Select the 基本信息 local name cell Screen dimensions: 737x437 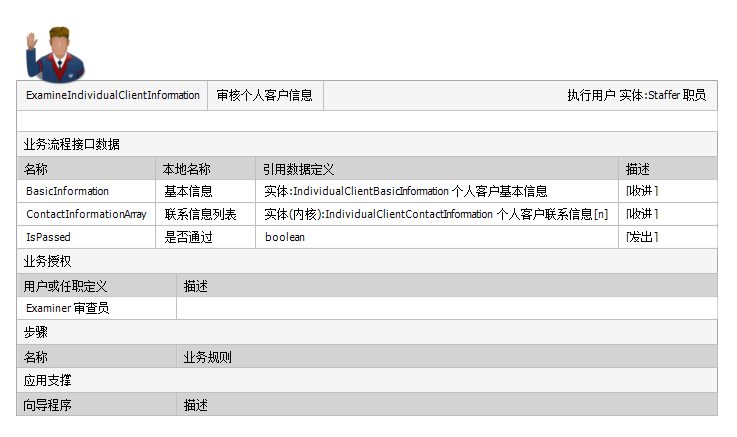click(x=205, y=191)
